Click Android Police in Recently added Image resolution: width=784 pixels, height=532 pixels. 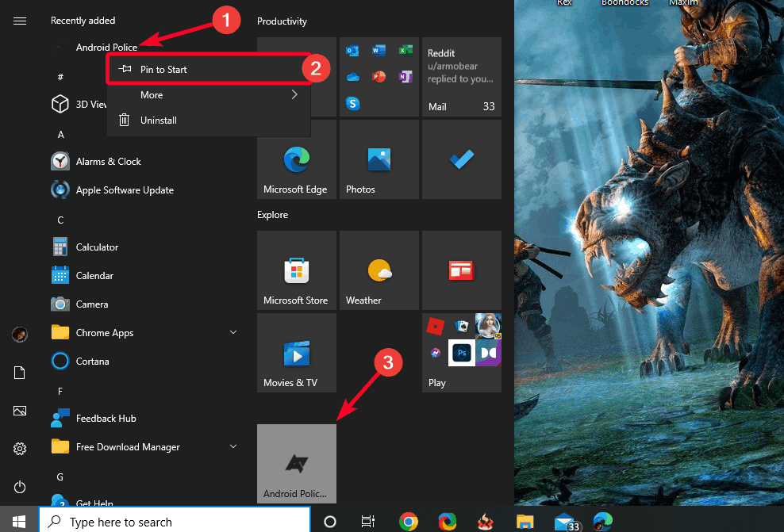(x=106, y=47)
